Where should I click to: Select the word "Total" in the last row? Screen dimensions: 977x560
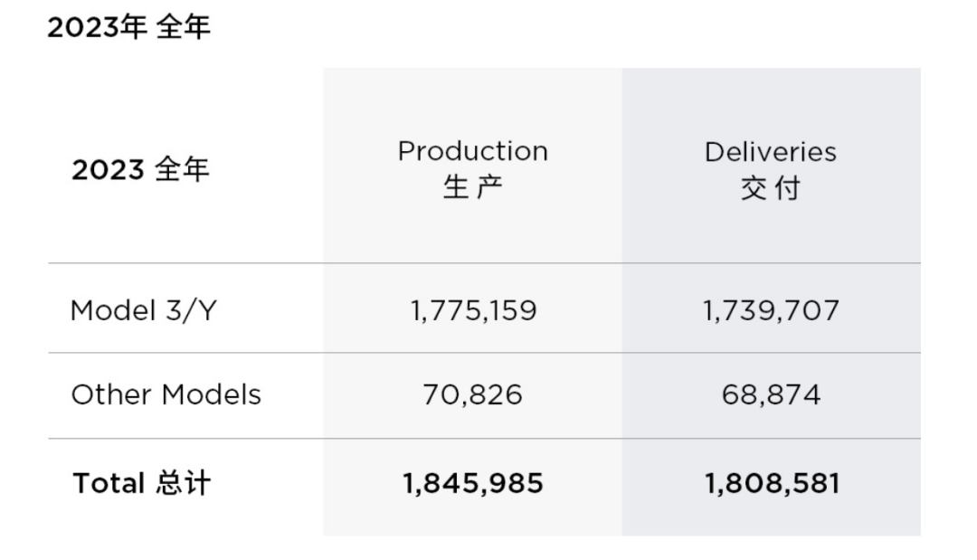[x=109, y=483]
